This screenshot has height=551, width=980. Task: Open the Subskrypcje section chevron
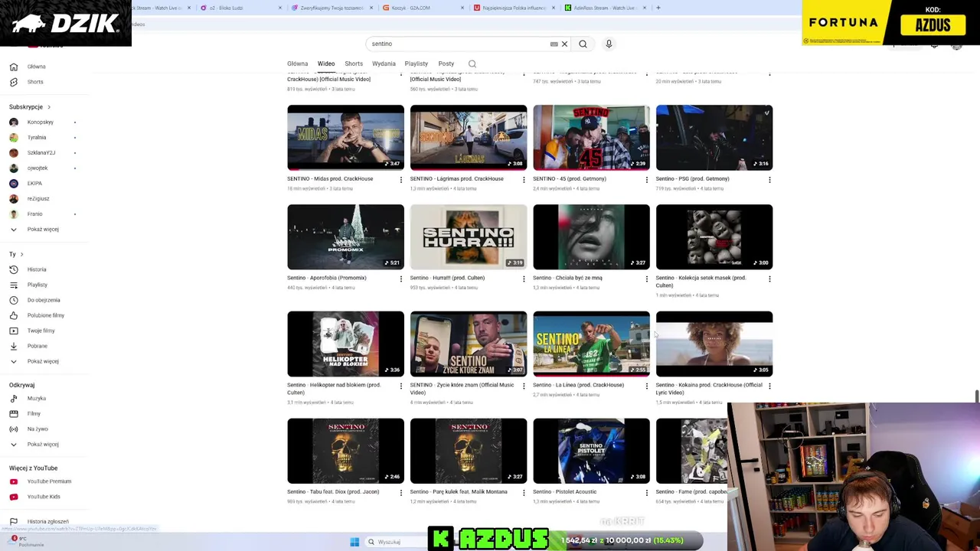[x=49, y=107]
